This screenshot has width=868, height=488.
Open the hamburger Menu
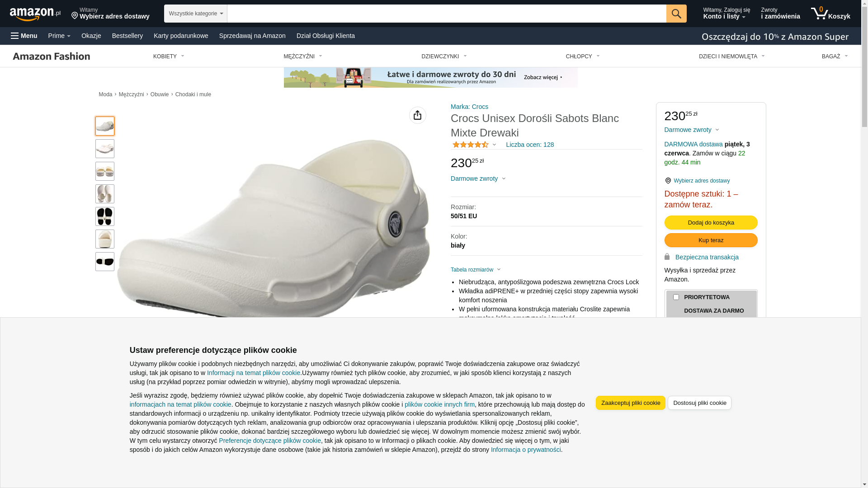pos(24,36)
